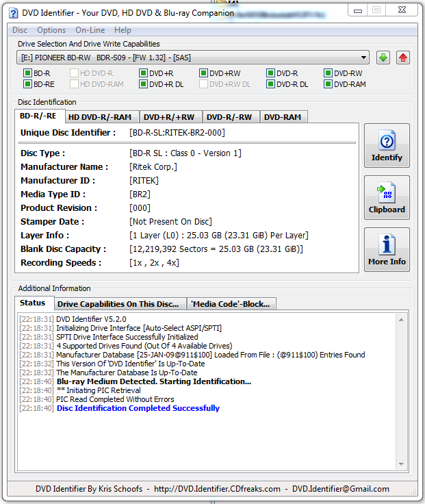Screen dimensions: 425x504
Task: Click the Identify question-mark button
Action: pyautogui.click(x=387, y=146)
